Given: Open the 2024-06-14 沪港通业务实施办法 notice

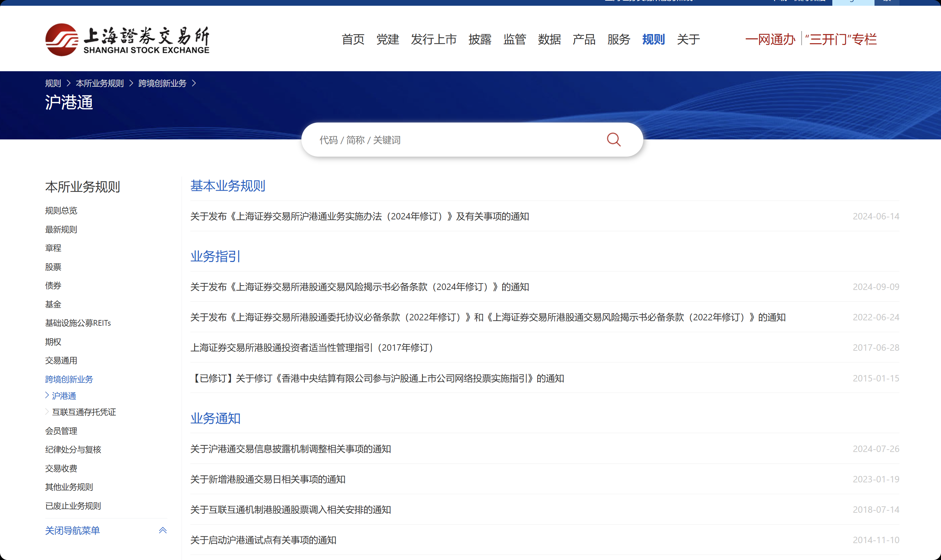Looking at the screenshot, I should (359, 216).
